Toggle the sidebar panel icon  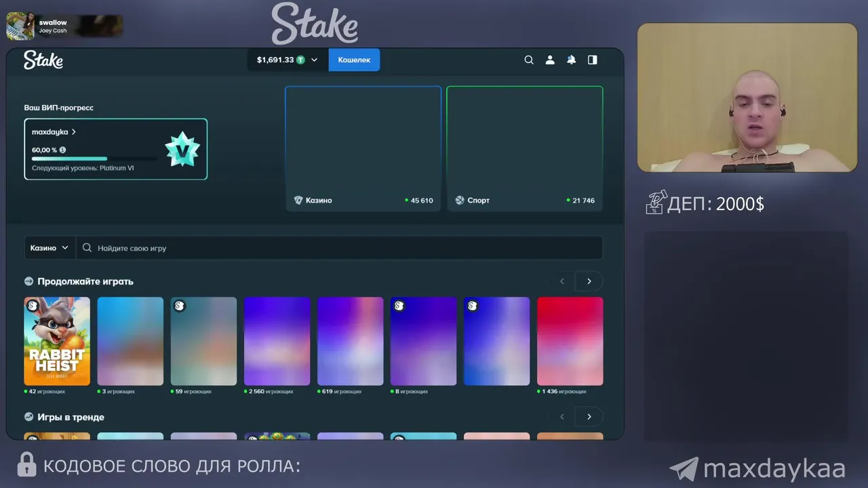pos(593,60)
